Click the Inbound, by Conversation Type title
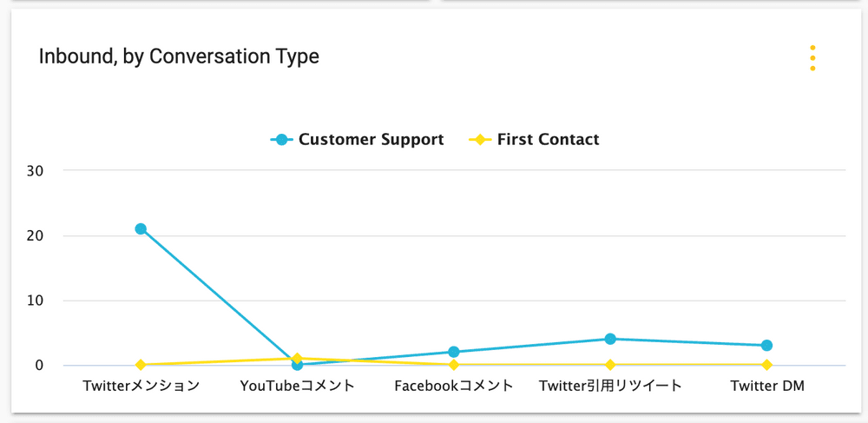868x423 pixels. tap(179, 56)
